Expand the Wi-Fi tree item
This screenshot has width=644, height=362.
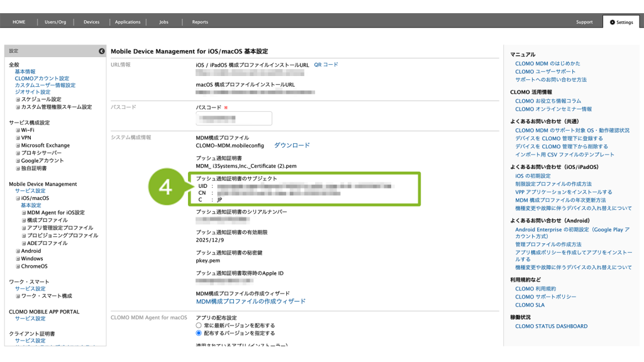coord(18,130)
